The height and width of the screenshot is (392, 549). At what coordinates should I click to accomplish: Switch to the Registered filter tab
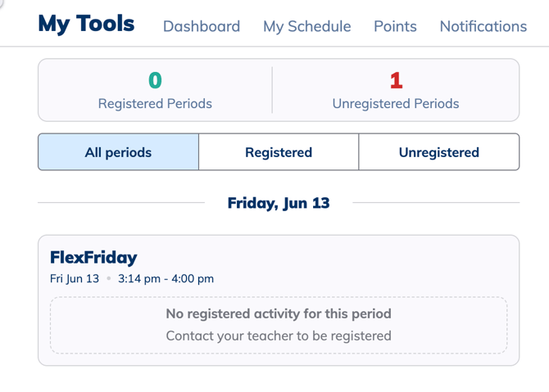279,152
